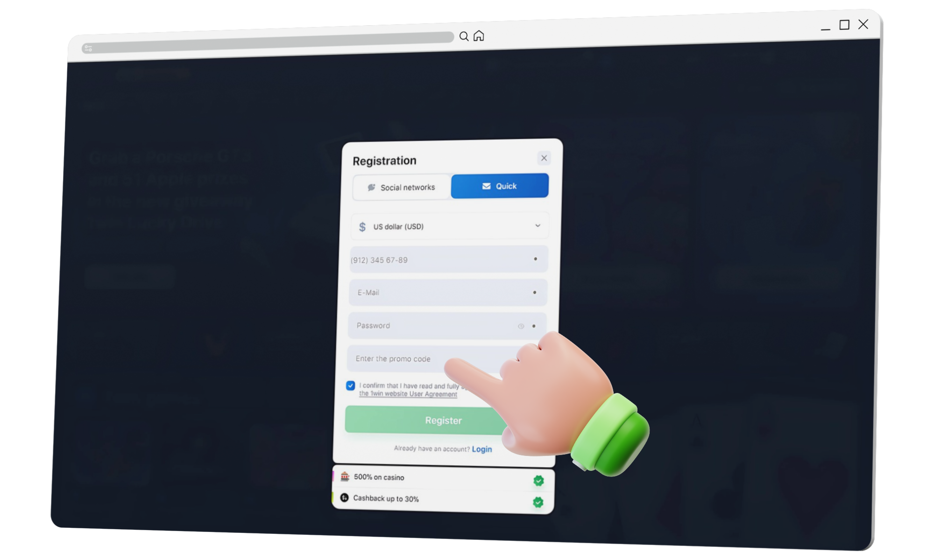934x560 pixels.
Task: Click the email envelope icon
Action: pyautogui.click(x=485, y=187)
